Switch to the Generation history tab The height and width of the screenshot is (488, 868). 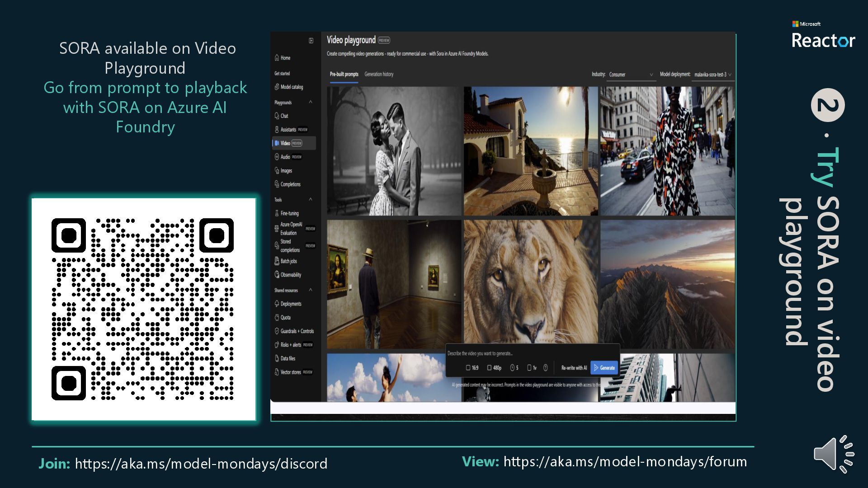(x=379, y=74)
